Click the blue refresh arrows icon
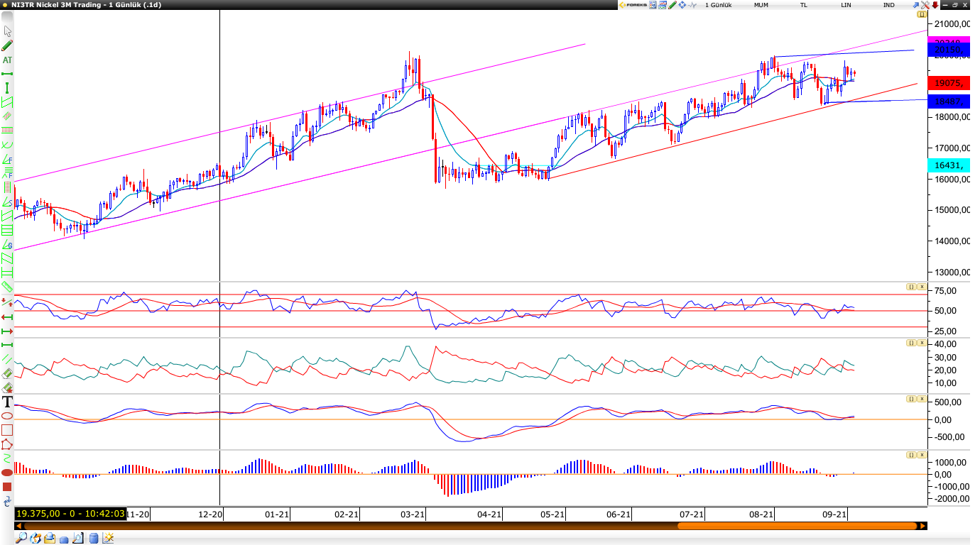Screen dimensions: 980x545 point(8,500)
